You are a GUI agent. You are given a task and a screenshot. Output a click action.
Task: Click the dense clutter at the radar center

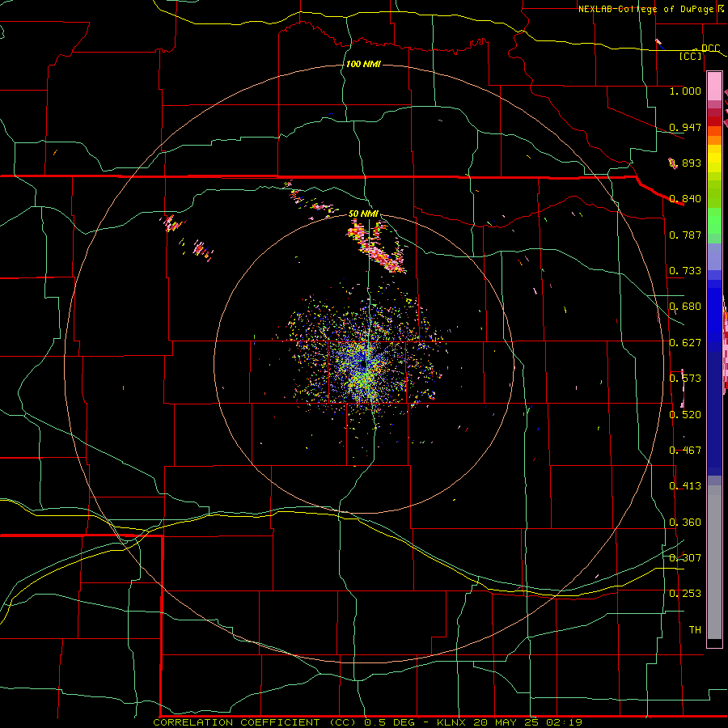pos(365,365)
